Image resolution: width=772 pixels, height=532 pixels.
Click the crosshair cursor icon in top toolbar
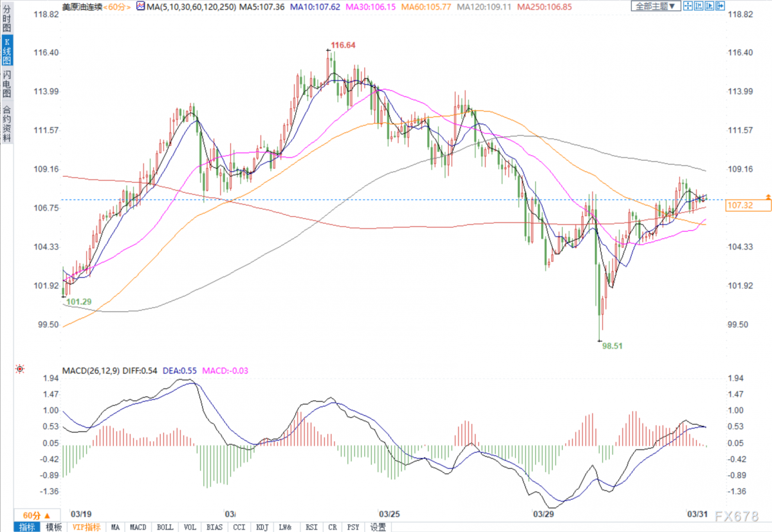click(x=688, y=6)
